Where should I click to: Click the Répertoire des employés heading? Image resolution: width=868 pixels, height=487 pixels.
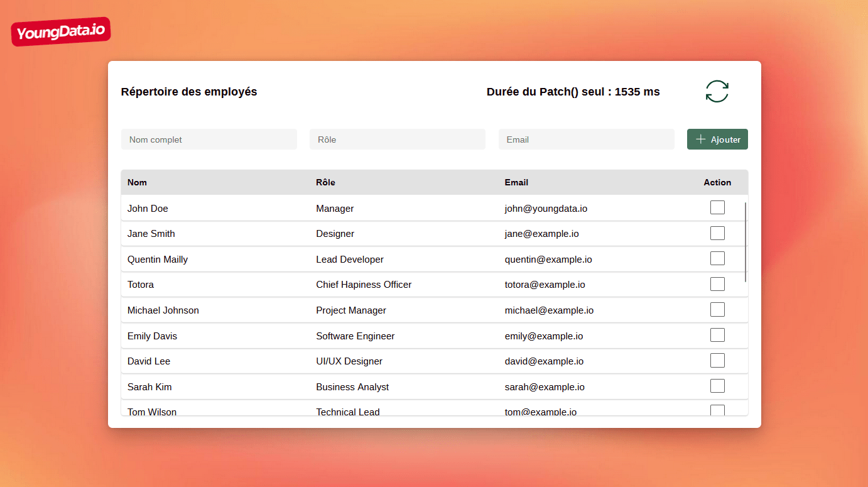coord(189,92)
